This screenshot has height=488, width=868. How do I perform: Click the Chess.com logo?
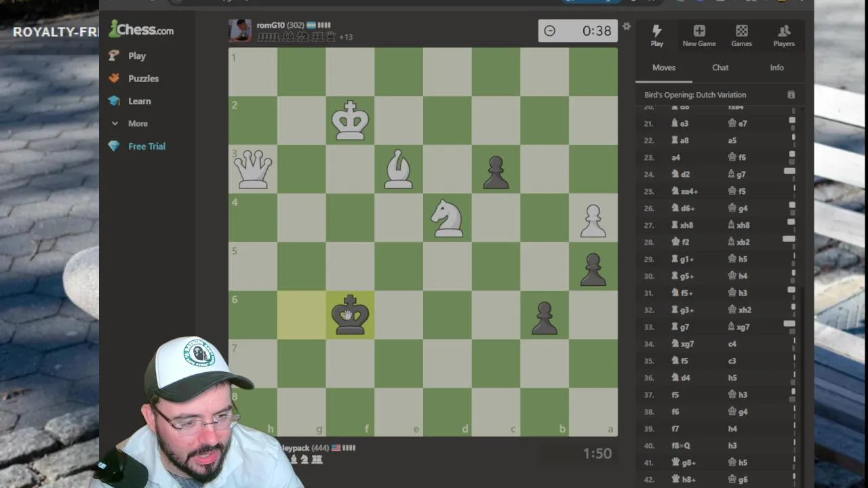(x=141, y=29)
